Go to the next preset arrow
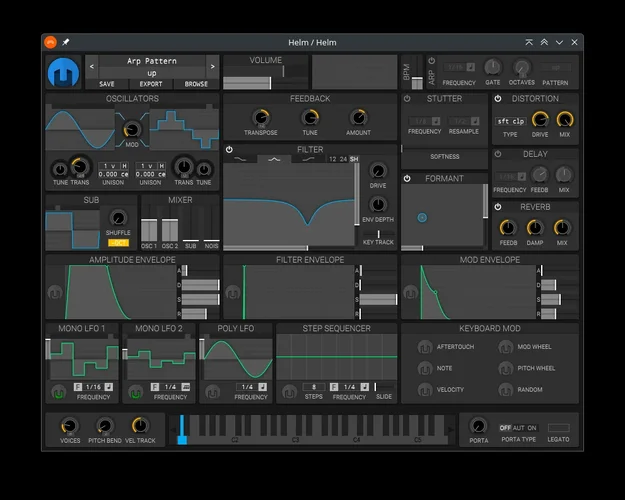 212,67
